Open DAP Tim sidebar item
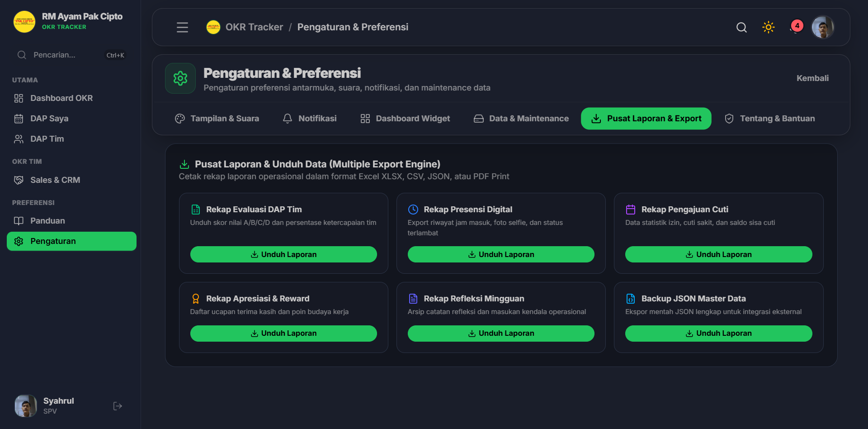 [x=71, y=139]
